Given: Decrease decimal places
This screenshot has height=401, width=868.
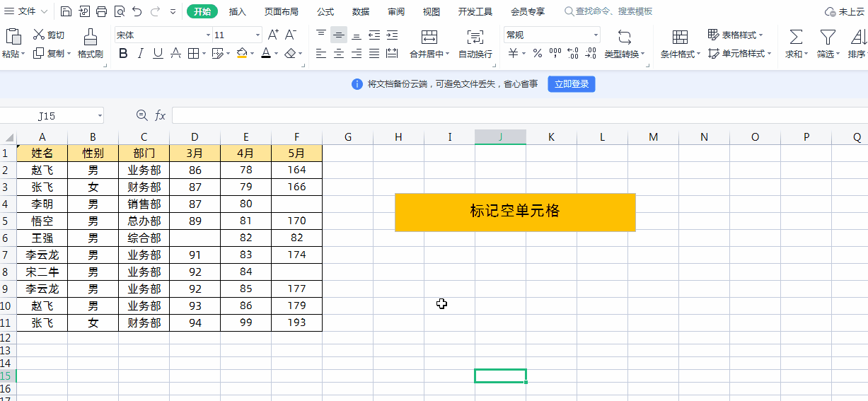Looking at the screenshot, I should [x=591, y=53].
